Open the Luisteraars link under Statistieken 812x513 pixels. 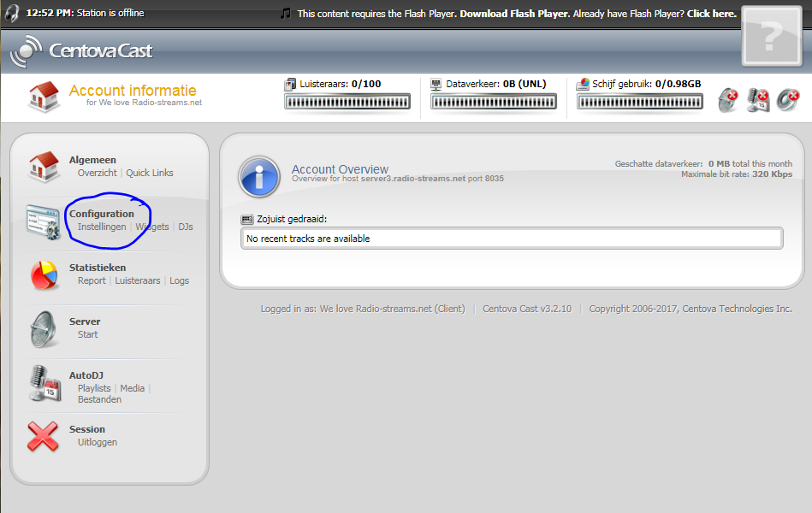(138, 280)
